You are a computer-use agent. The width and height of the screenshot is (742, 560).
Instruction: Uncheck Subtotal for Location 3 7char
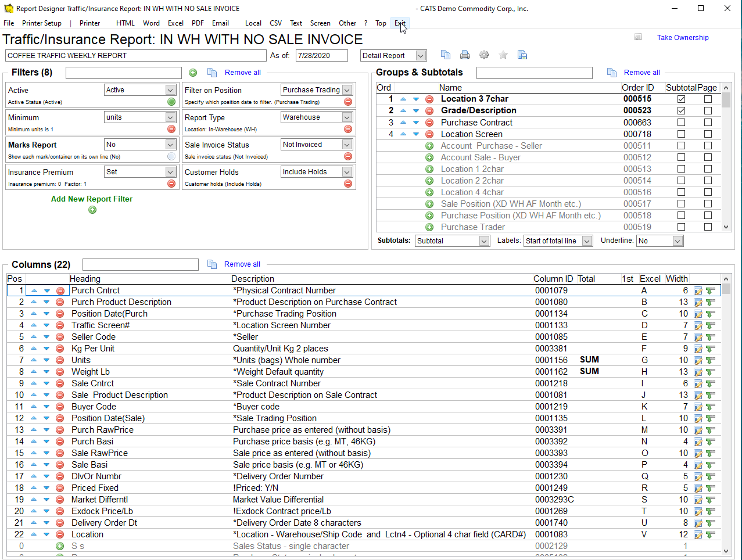681,99
